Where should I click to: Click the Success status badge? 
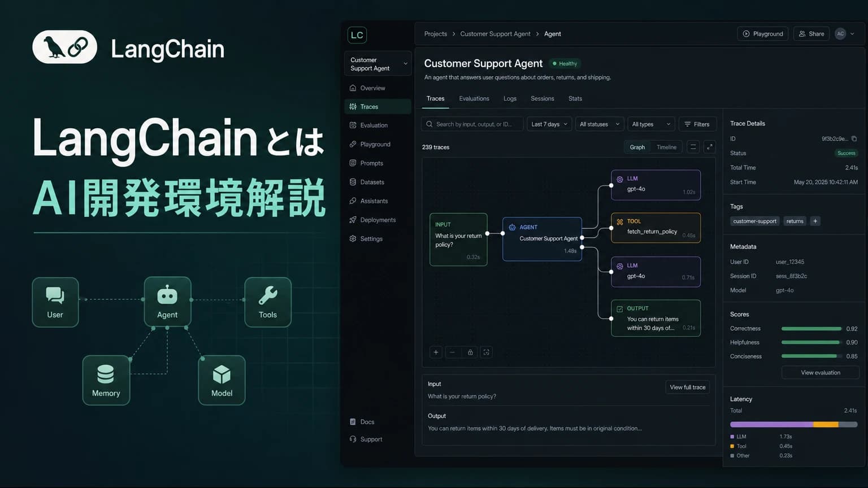[x=846, y=153]
